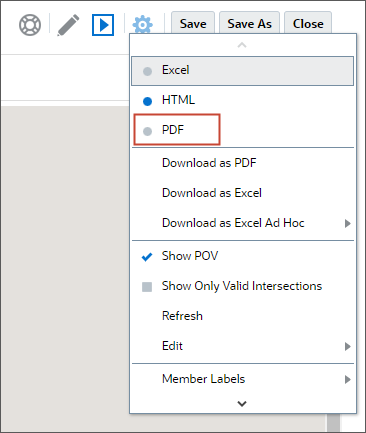
Task: Click the Save As button
Action: tap(249, 23)
